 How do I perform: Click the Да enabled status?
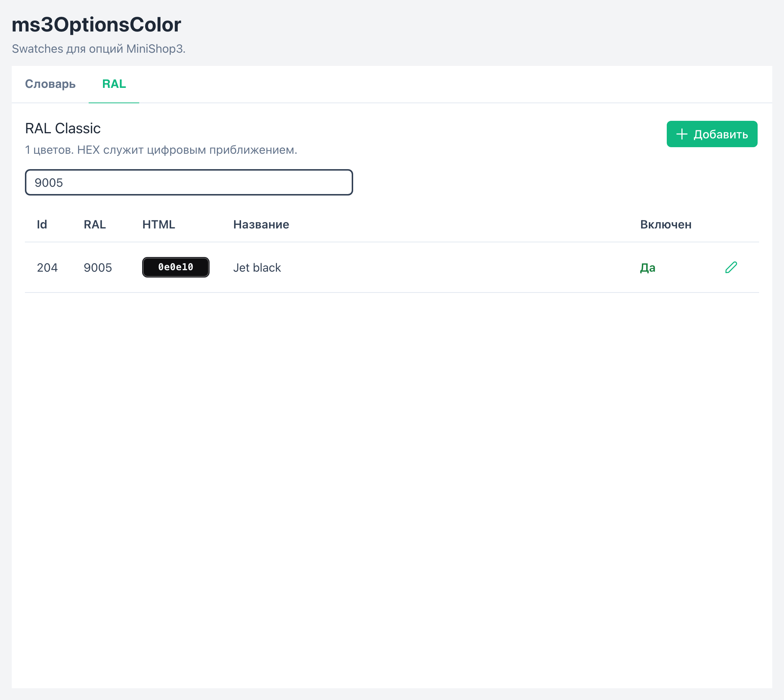point(647,267)
